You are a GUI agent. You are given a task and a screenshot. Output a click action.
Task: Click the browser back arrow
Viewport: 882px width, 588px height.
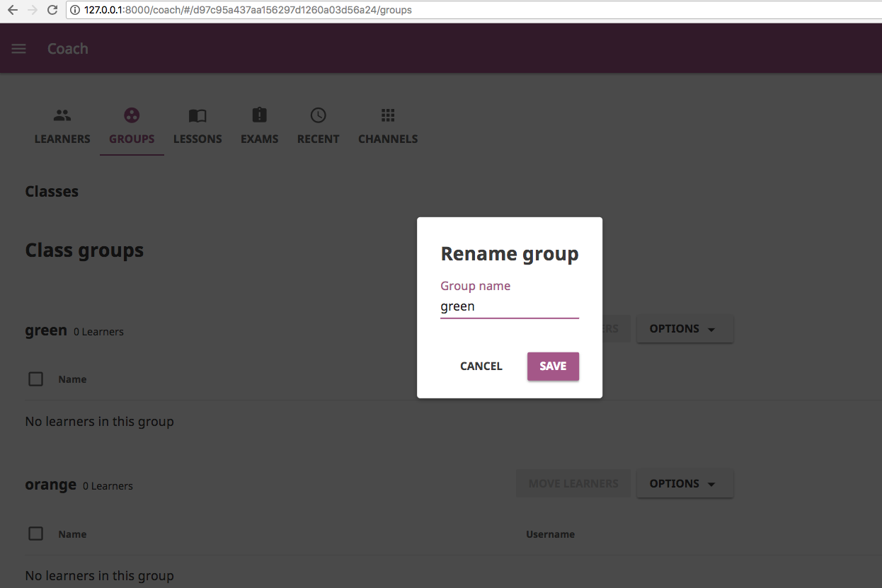13,10
